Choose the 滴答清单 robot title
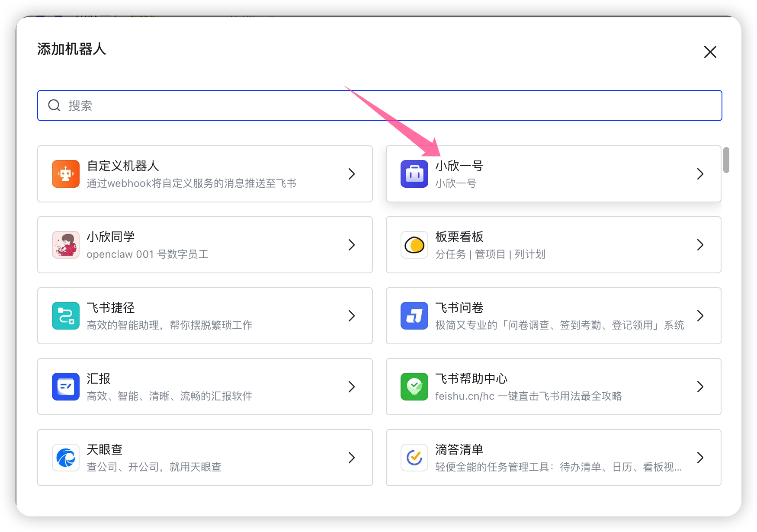 459,450
